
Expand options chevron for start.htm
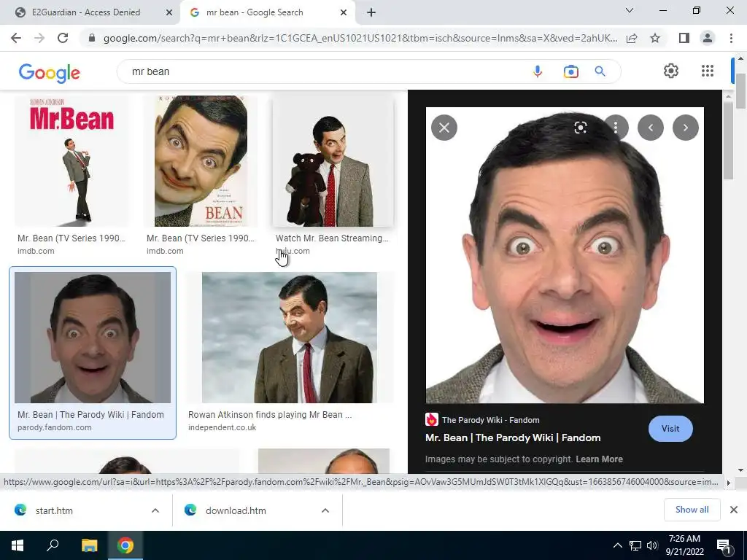155,510
